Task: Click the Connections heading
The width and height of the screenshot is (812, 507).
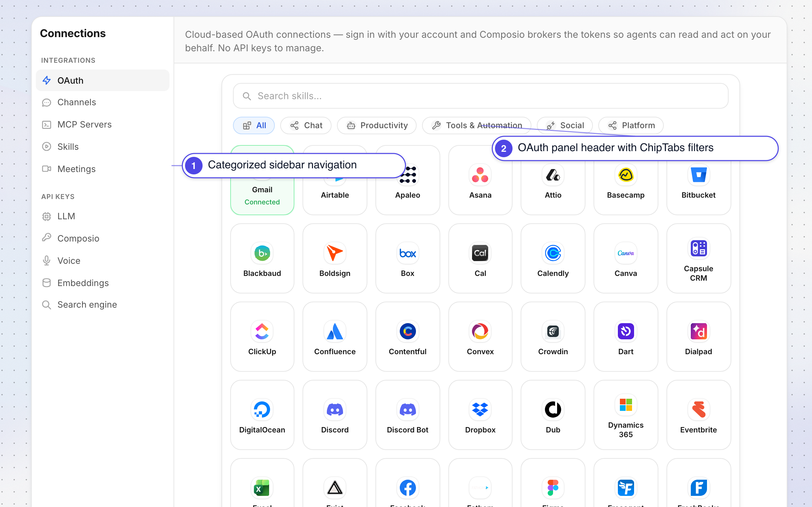Action: pos(73,33)
